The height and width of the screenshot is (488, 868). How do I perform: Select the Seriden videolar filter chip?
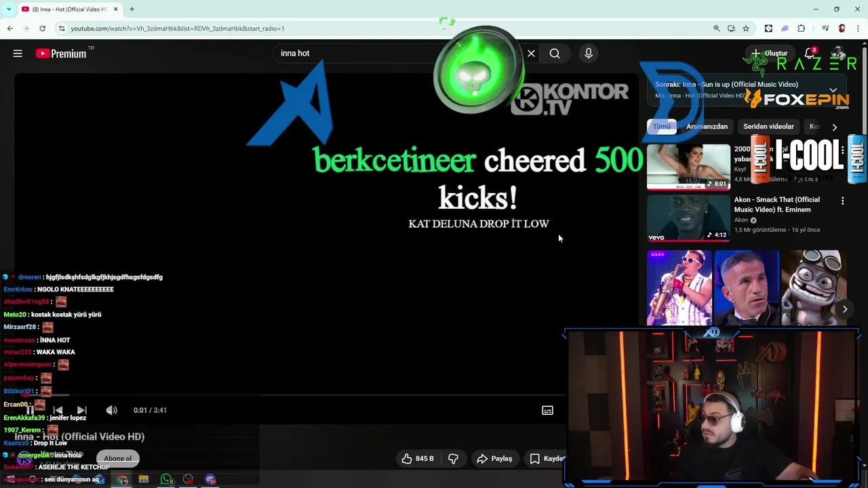pos(768,127)
